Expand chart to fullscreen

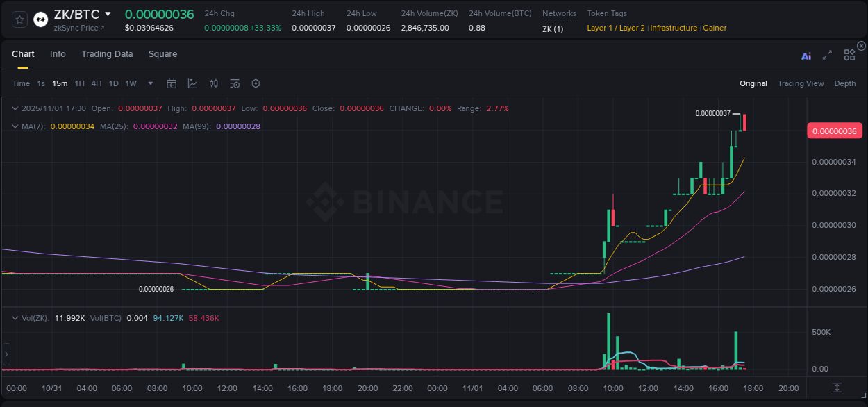827,55
